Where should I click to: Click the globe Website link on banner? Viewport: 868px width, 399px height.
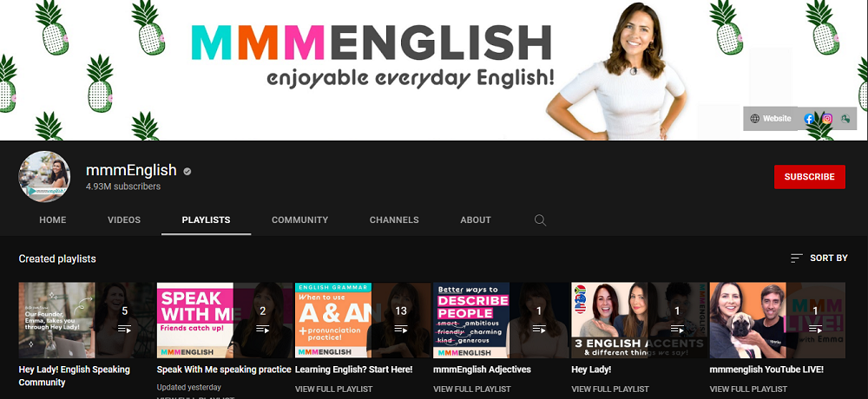tap(771, 119)
